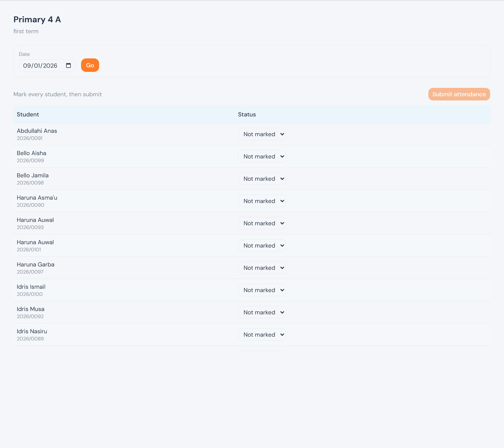This screenshot has height=448, width=504.
Task: Open the calendar picker icon in Date field
Action: 68,65
